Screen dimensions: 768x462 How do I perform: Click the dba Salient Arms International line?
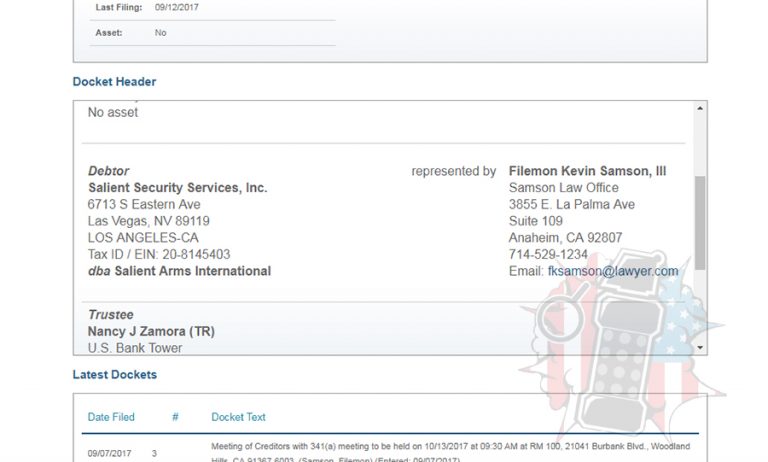[x=179, y=271]
